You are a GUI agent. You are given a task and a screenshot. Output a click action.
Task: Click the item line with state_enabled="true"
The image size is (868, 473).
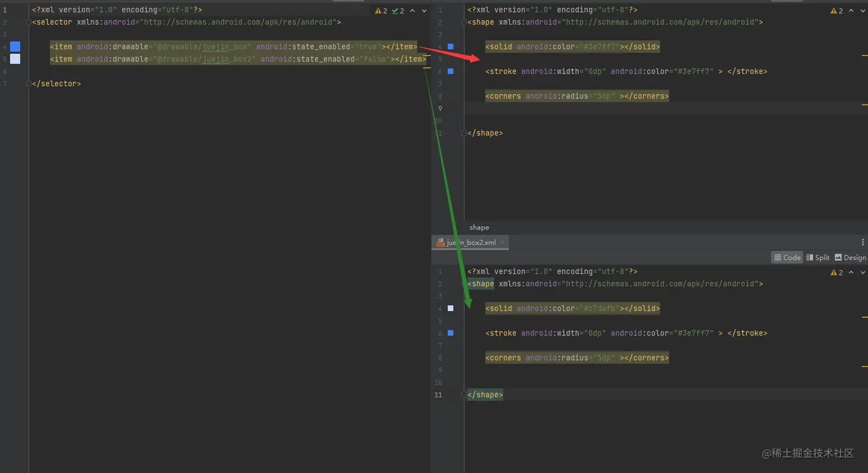pyautogui.click(x=234, y=46)
